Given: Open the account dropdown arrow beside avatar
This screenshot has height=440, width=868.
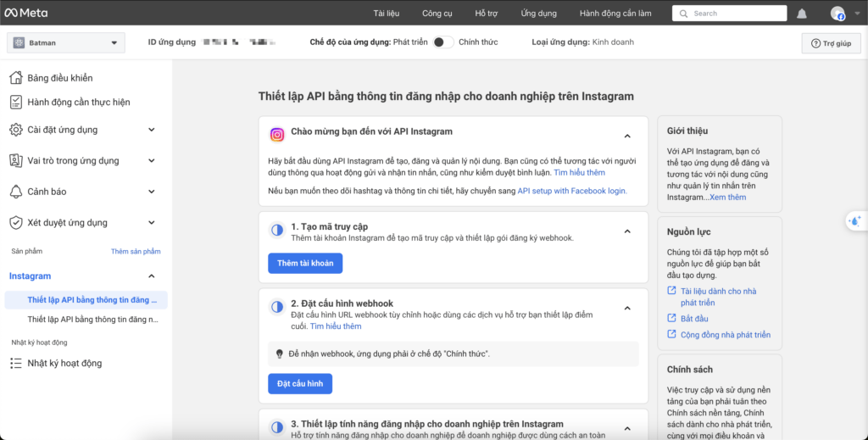Looking at the screenshot, I should [x=857, y=14].
